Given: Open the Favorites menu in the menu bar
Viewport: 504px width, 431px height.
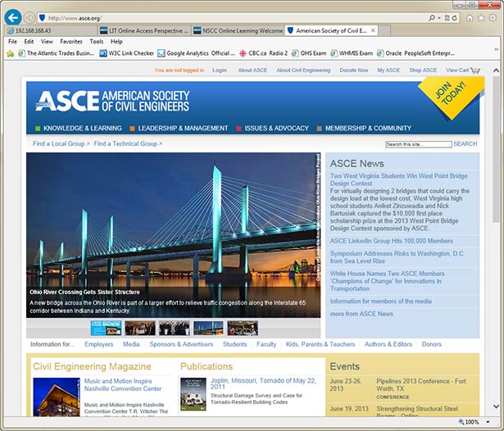Looking at the screenshot, I should pyautogui.click(x=70, y=41).
